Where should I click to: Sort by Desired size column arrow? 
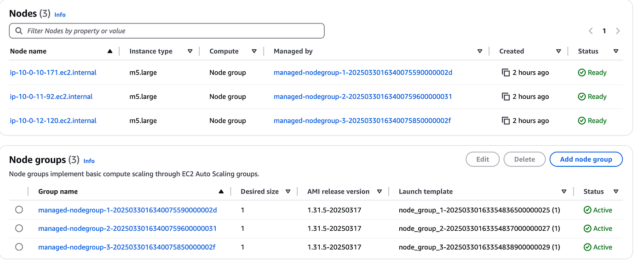(x=288, y=191)
